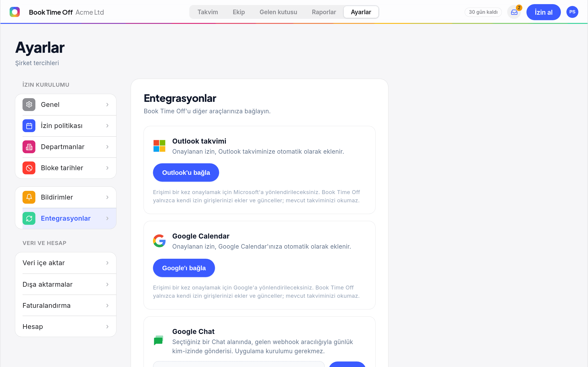Expand the Dışa aktarmalar chevron
The height and width of the screenshot is (367, 588).
[x=107, y=284]
